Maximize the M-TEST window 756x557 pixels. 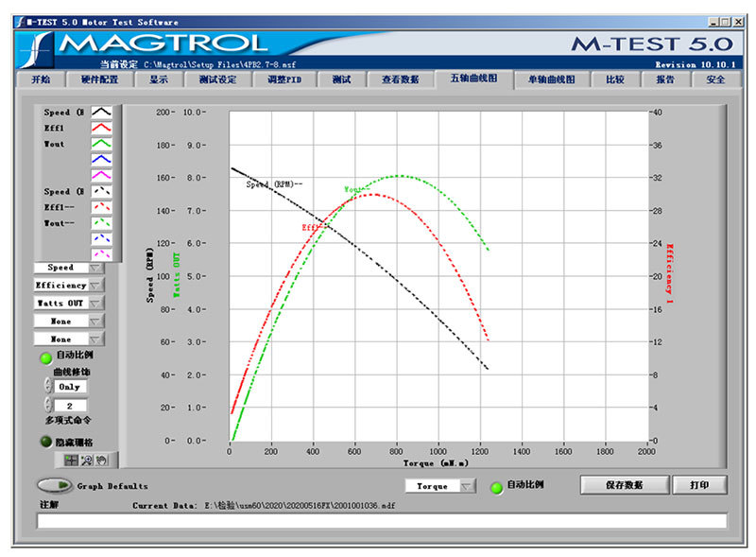[x=726, y=22]
